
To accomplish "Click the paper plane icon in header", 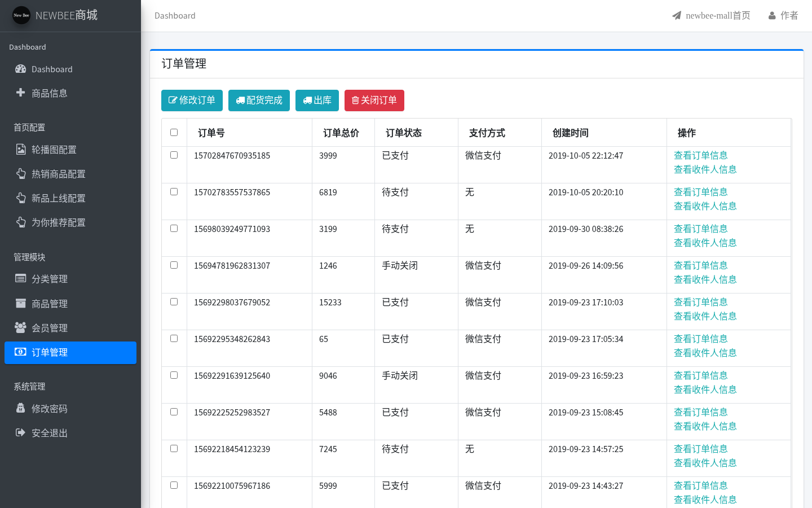I will coord(677,15).
